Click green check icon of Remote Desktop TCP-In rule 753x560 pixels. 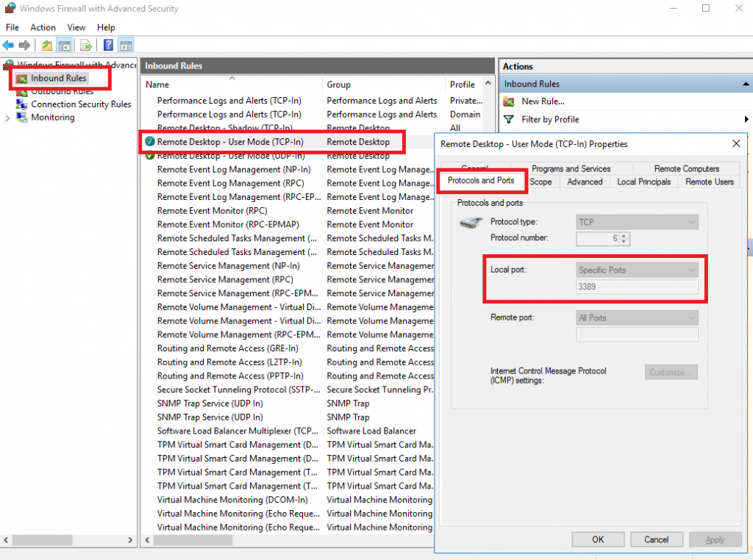coord(150,142)
